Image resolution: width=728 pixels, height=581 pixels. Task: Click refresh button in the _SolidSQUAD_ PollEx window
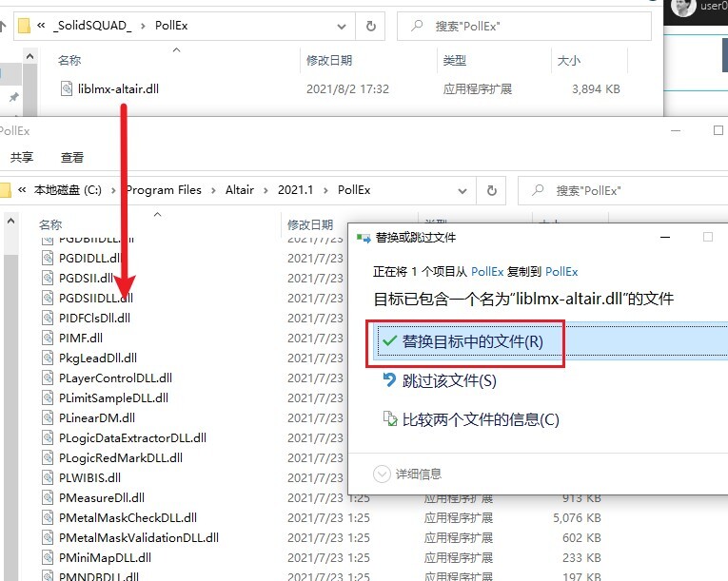371,26
